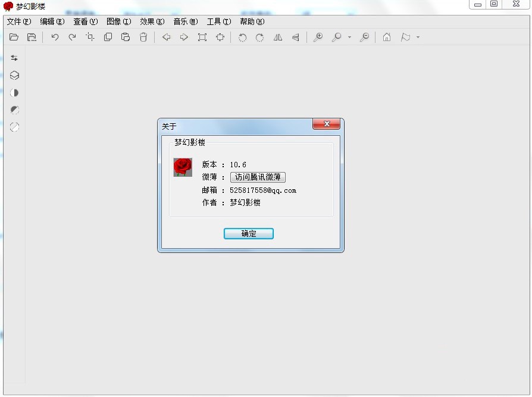Click the version number 10.6 text
The image size is (532, 397).
click(238, 164)
